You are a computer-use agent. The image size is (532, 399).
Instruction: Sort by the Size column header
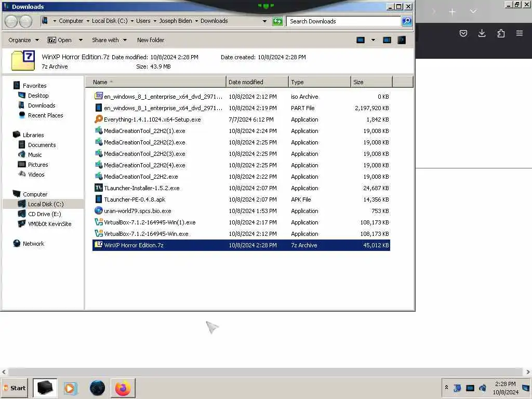pyautogui.click(x=371, y=82)
